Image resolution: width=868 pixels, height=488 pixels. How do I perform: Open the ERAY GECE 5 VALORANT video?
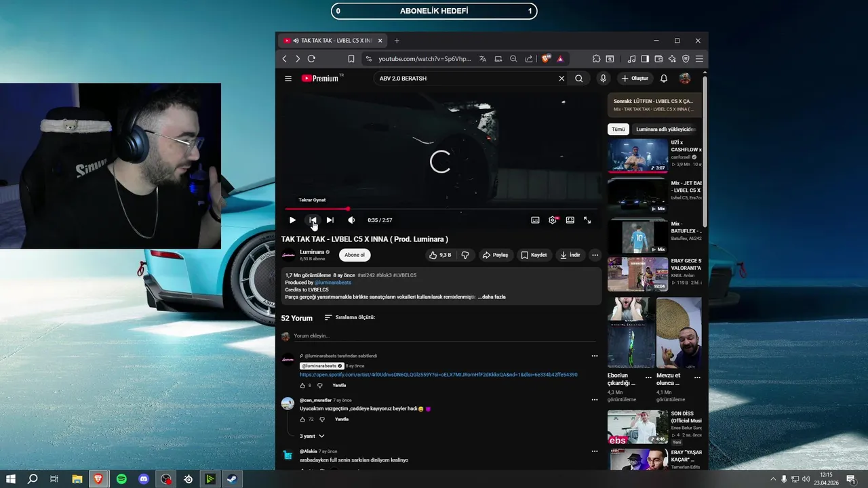637,274
